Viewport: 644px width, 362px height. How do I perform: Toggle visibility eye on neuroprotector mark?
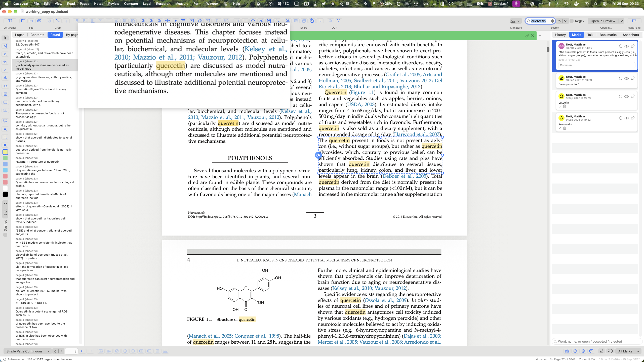(627, 78)
